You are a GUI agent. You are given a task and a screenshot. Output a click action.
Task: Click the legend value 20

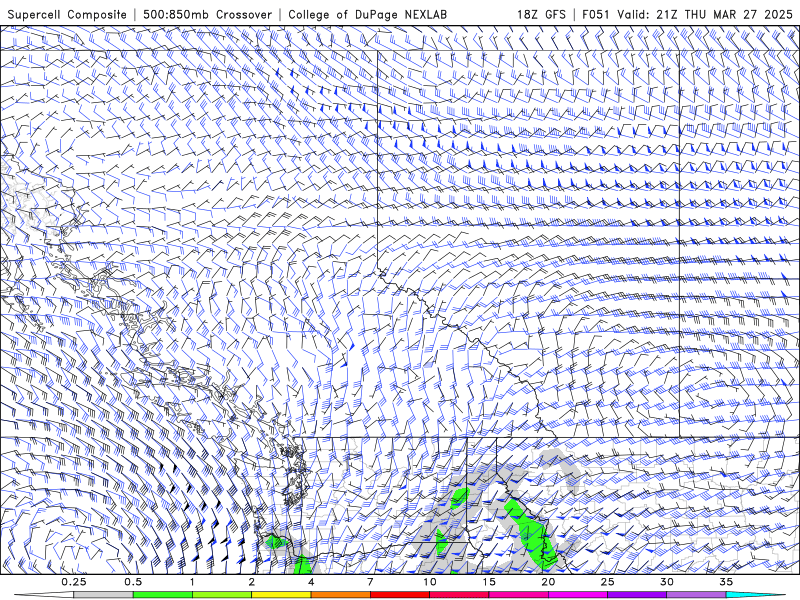click(x=548, y=582)
